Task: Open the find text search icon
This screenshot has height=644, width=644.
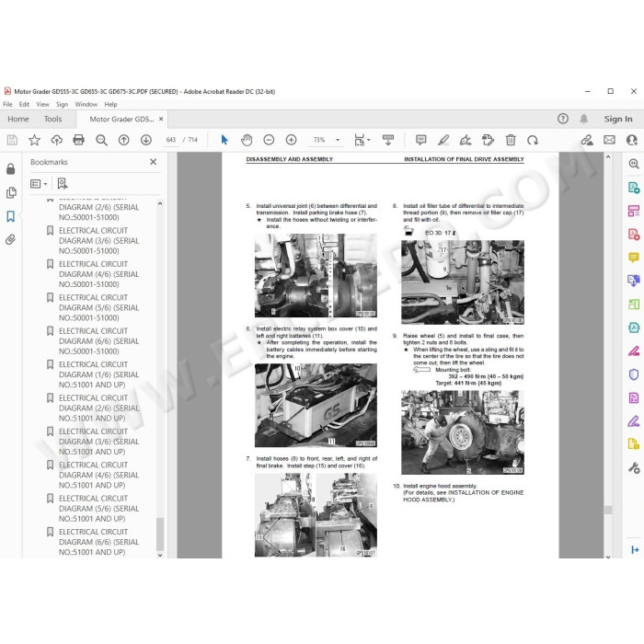Action: [101, 140]
